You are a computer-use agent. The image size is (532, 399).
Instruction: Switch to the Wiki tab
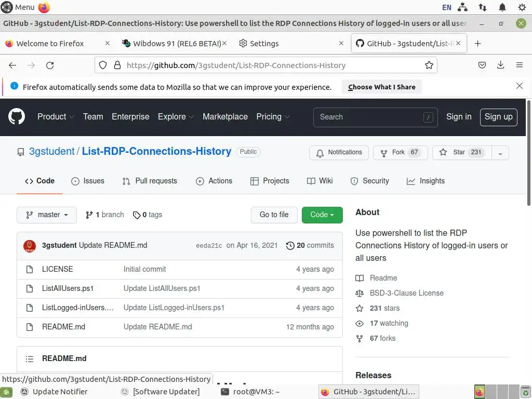pos(320,181)
